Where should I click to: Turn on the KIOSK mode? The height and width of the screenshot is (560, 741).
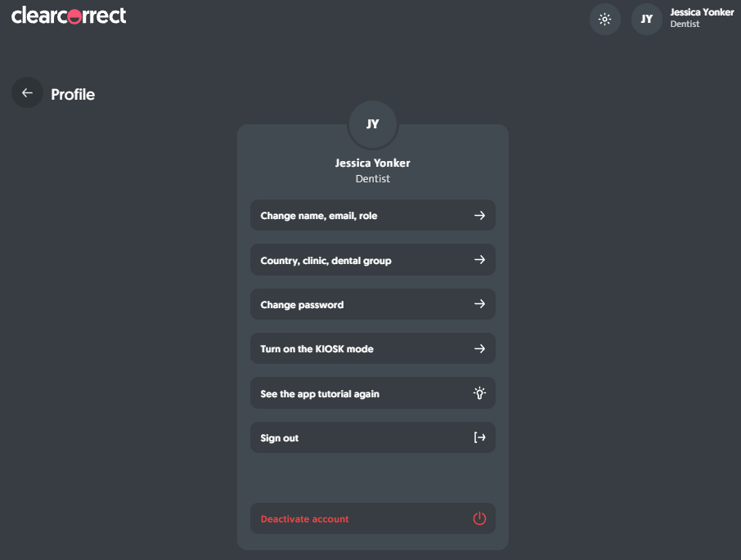coord(317,349)
